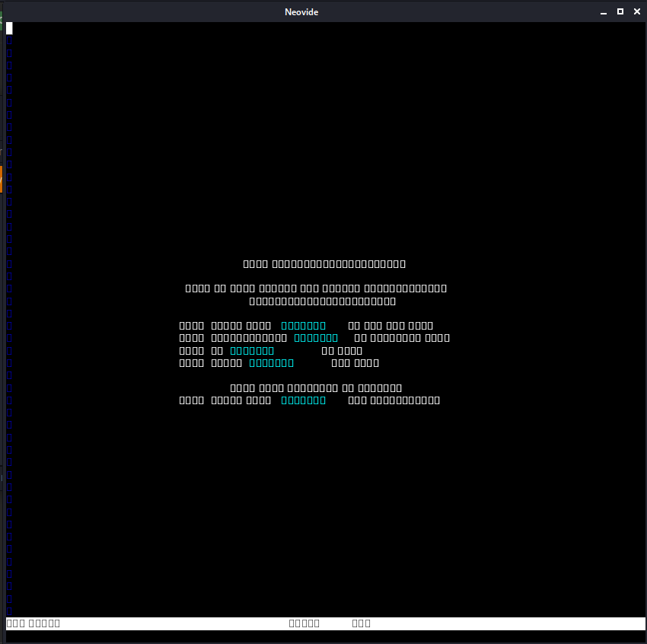647x644 pixels.
Task: Click the 'All' scroll position indicator in the statusline
Action: tap(361, 623)
